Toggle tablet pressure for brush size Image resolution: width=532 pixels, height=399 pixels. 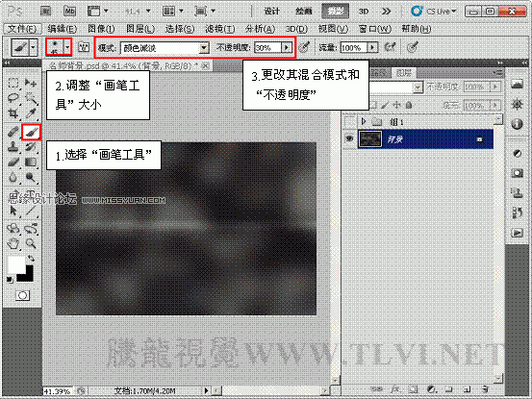tap(412, 47)
